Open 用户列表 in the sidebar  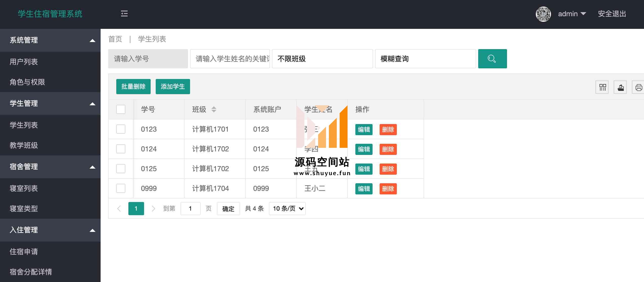click(x=50, y=62)
